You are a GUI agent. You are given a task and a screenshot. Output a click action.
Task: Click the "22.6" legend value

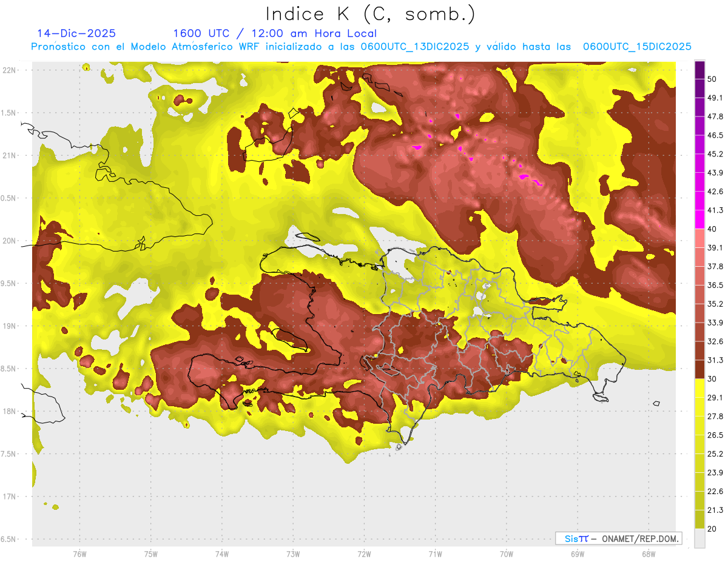(x=715, y=492)
